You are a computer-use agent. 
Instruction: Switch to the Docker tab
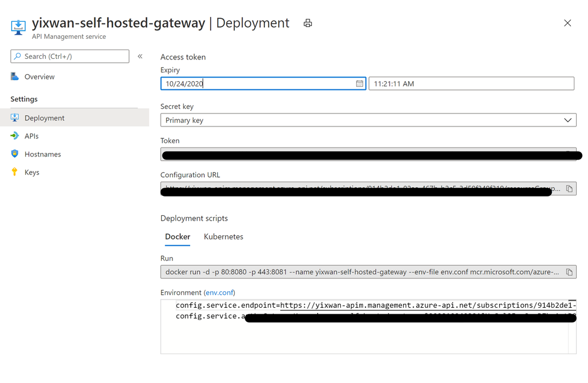[177, 237]
